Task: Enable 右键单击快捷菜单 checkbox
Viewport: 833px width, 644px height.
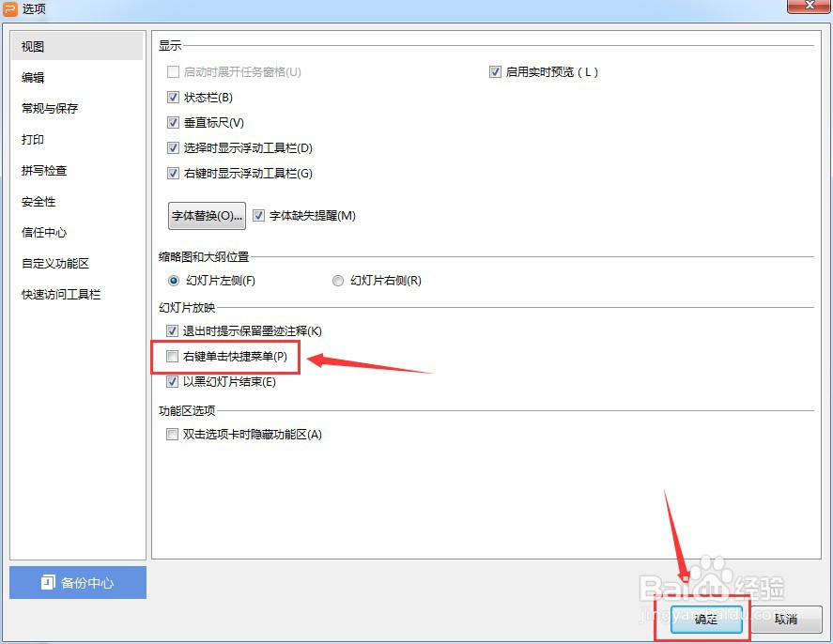Action: pos(172,356)
